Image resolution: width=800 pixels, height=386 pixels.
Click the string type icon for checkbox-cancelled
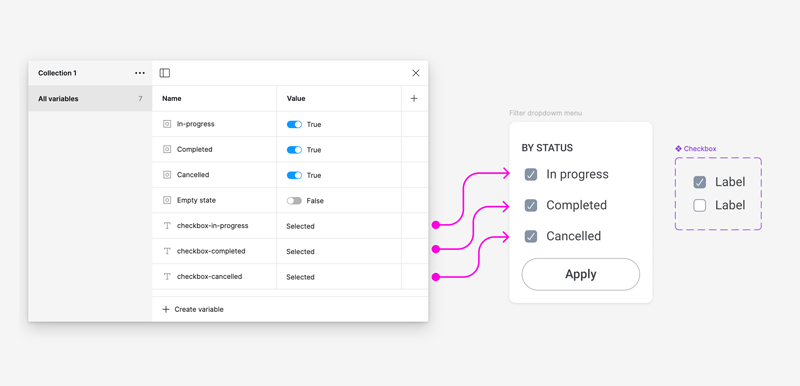(x=167, y=276)
